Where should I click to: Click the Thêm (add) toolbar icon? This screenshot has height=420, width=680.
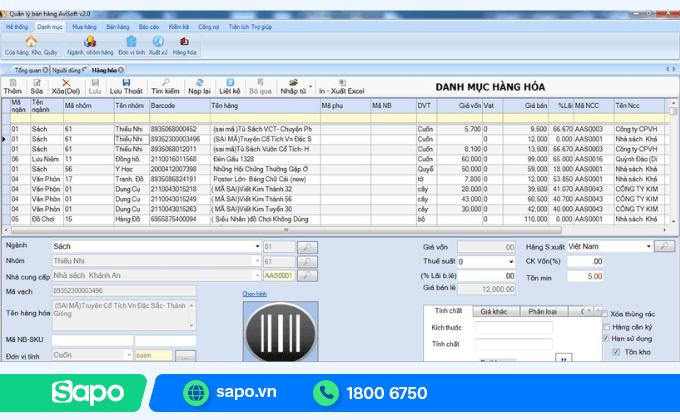click(x=12, y=87)
